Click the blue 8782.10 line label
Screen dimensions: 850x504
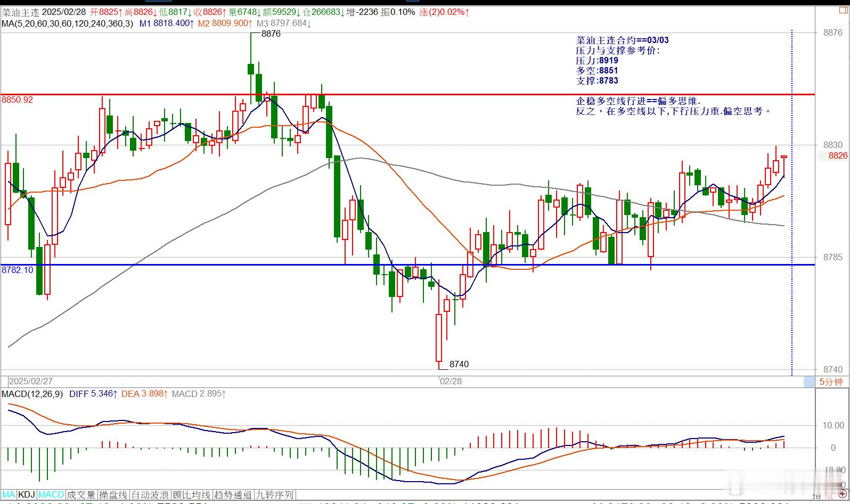(x=18, y=270)
